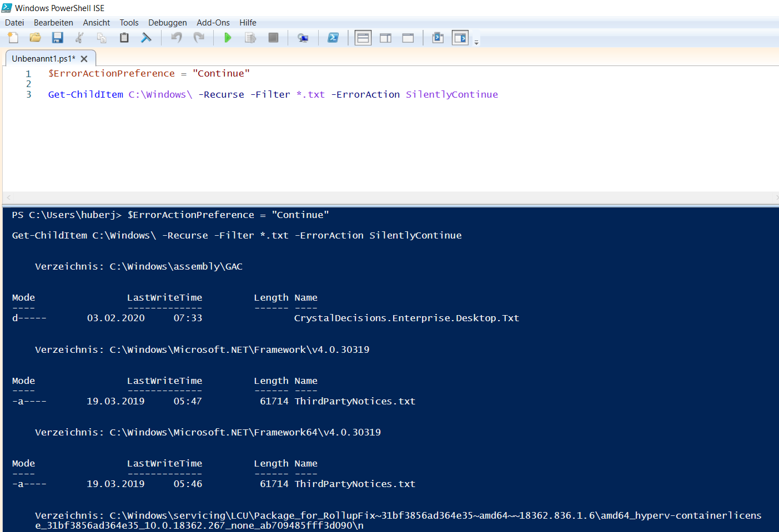This screenshot has width=779, height=532.
Task: Open an existing script
Action: (35, 37)
